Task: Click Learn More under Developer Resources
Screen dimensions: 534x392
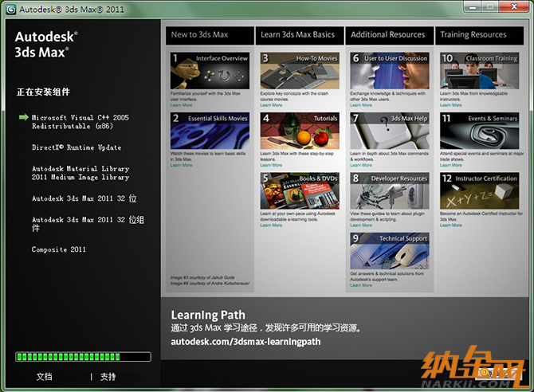Action: point(361,225)
